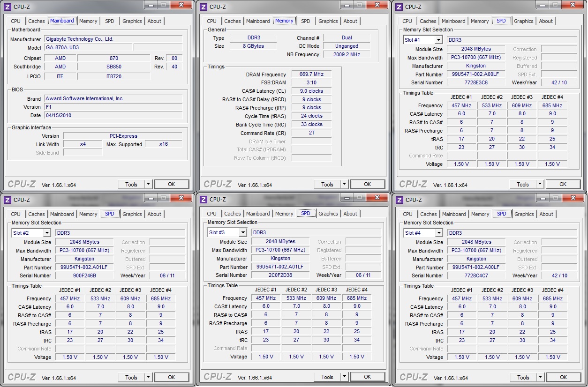The height and width of the screenshot is (387, 588).
Task: Click the CPU-Z title icon in the Slot #4 window
Action: pyautogui.click(x=399, y=200)
